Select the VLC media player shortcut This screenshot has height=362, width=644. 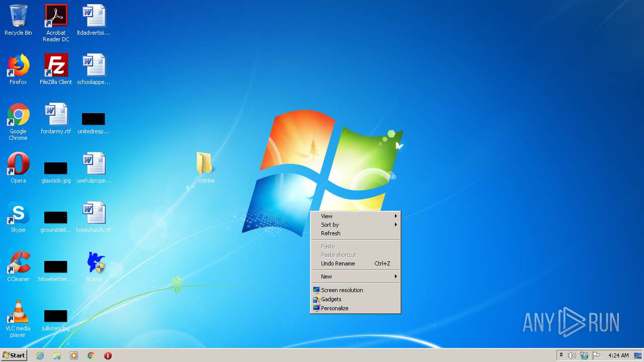(18, 319)
